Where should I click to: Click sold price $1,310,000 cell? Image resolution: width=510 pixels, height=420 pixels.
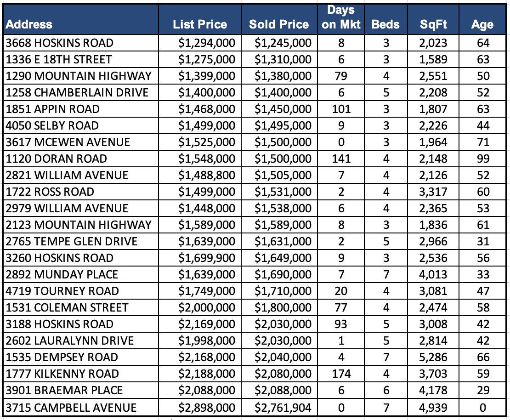pos(283,60)
